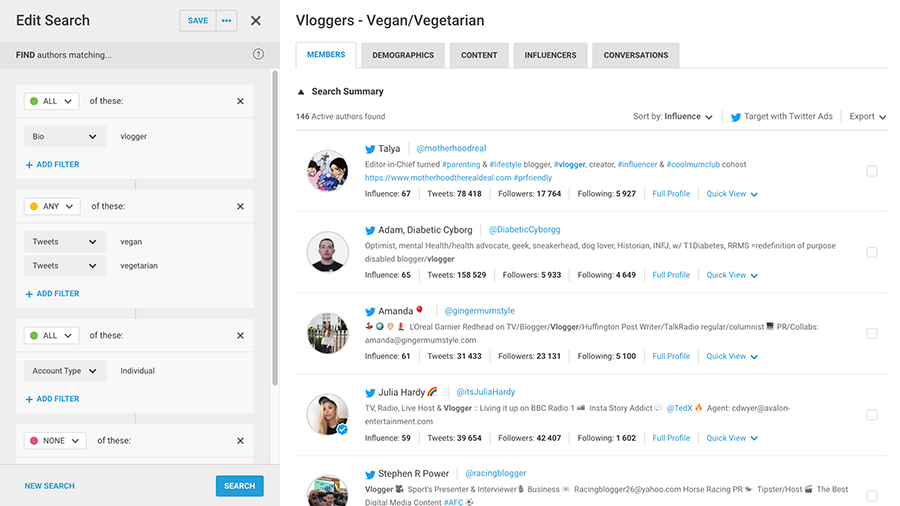Open the three-dots more options button
Screen dimensions: 900x506
coord(226,21)
